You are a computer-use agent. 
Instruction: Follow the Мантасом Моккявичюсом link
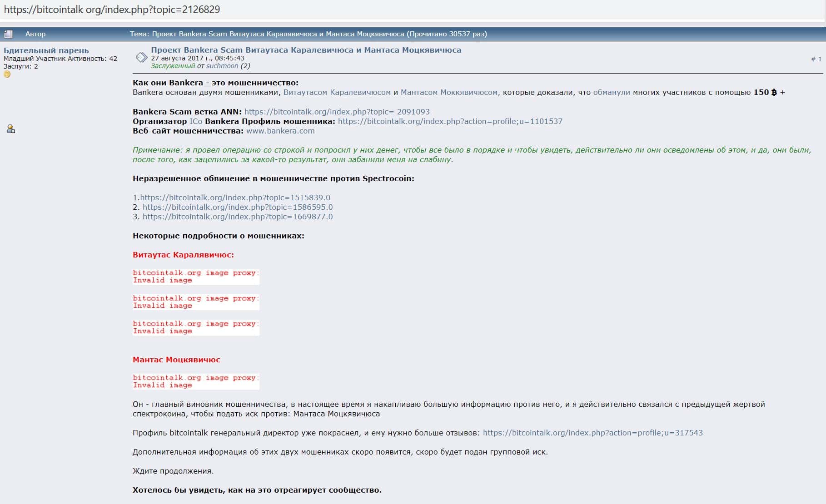[450, 92]
